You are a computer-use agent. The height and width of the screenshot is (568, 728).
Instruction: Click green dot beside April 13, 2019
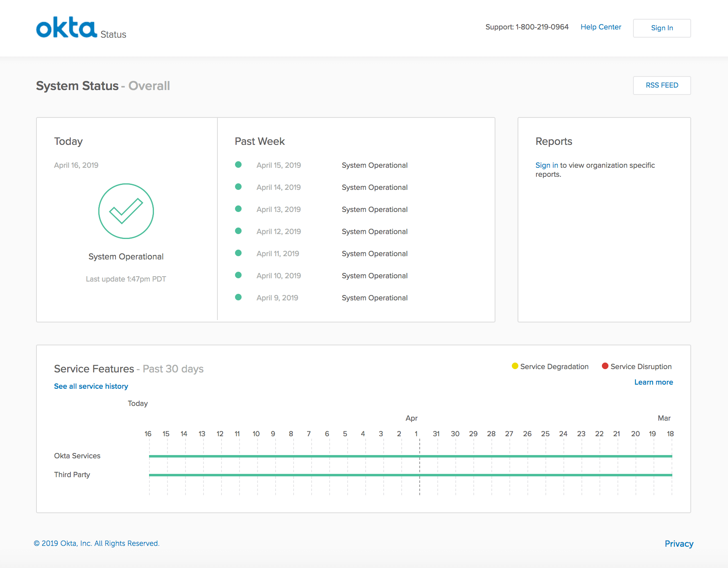238,209
